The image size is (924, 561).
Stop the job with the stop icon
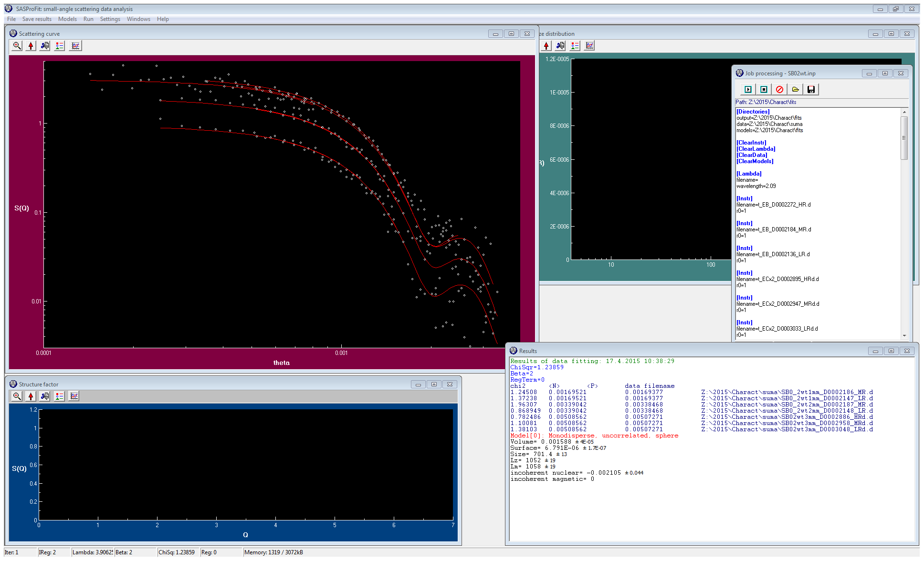coord(764,89)
